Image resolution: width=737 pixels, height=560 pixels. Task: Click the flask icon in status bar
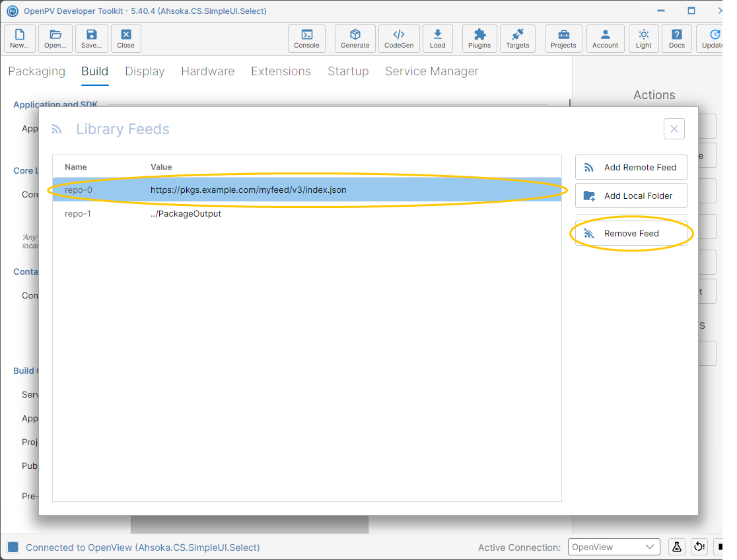676,547
